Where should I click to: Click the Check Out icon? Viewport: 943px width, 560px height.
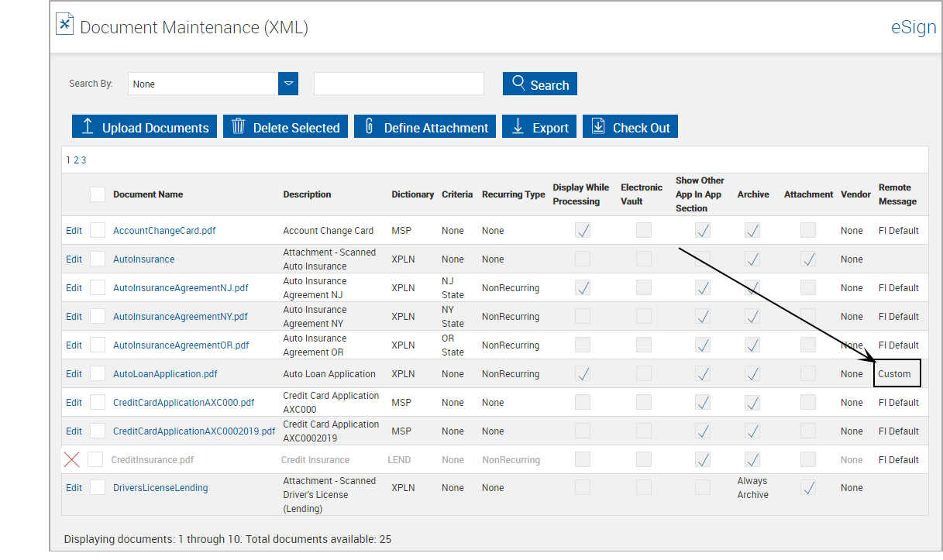[x=597, y=125]
